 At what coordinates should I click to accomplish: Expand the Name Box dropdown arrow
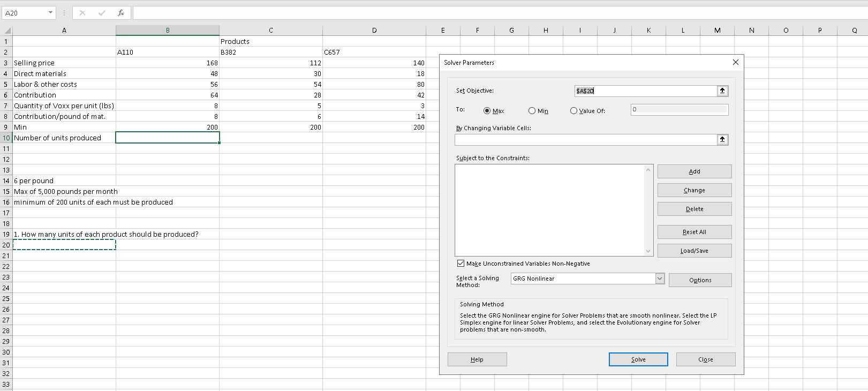point(50,13)
